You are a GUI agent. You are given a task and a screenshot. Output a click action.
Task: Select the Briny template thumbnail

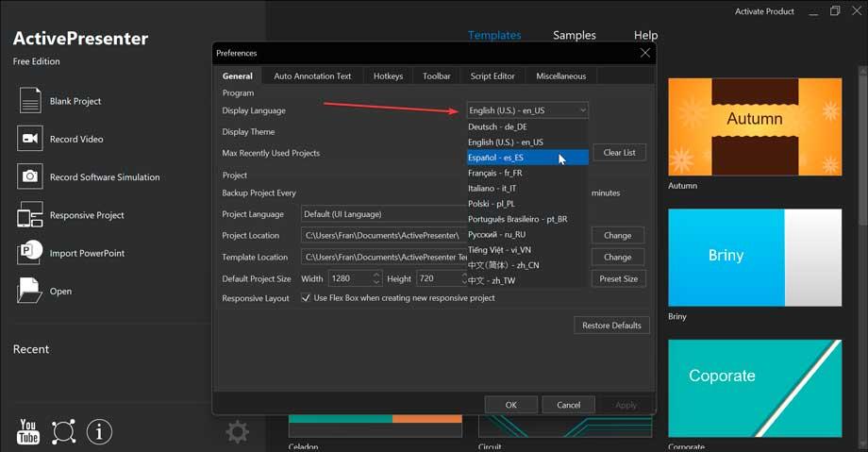(x=755, y=258)
